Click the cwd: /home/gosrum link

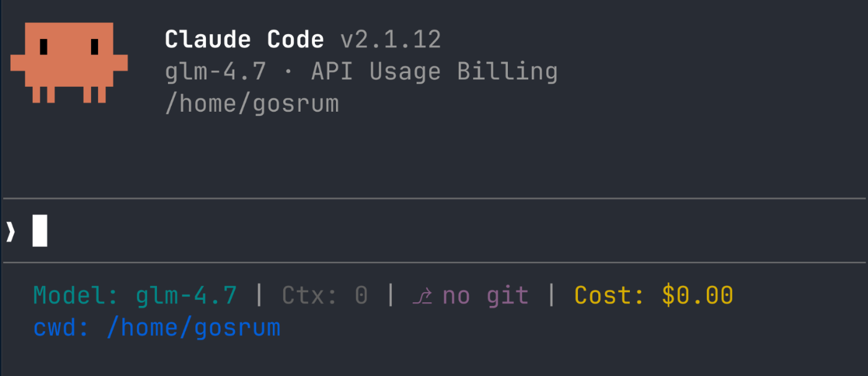pyautogui.click(x=157, y=327)
